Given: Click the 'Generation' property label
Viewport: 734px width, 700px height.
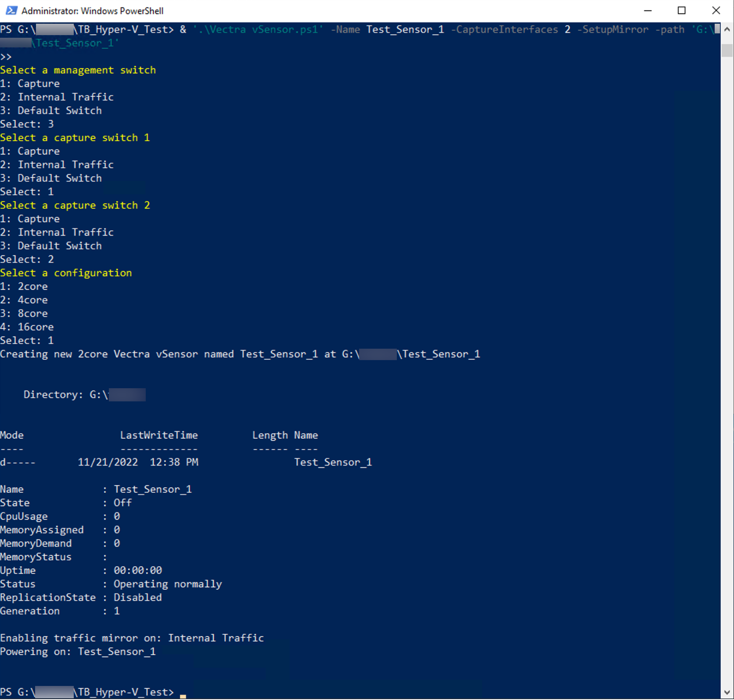Looking at the screenshot, I should coord(30,611).
